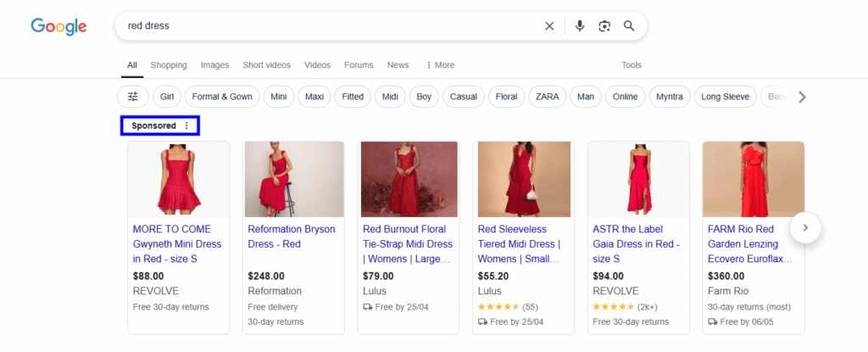Choose the Midi filter chip
The width and height of the screenshot is (868, 352).
pos(390,97)
